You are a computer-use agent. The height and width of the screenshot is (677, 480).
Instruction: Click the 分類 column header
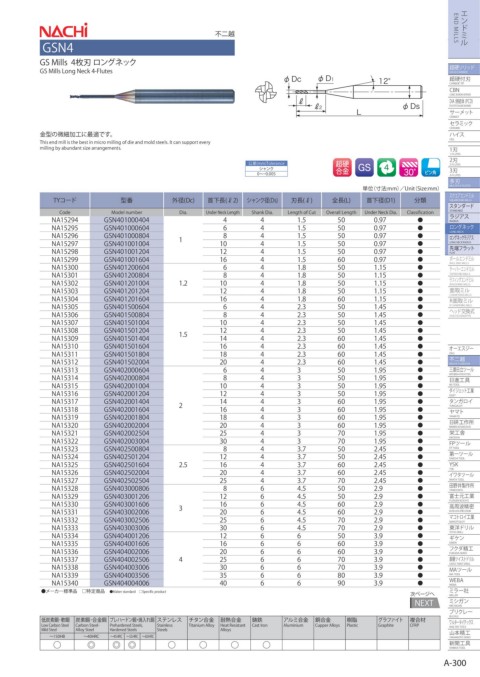pos(420,200)
